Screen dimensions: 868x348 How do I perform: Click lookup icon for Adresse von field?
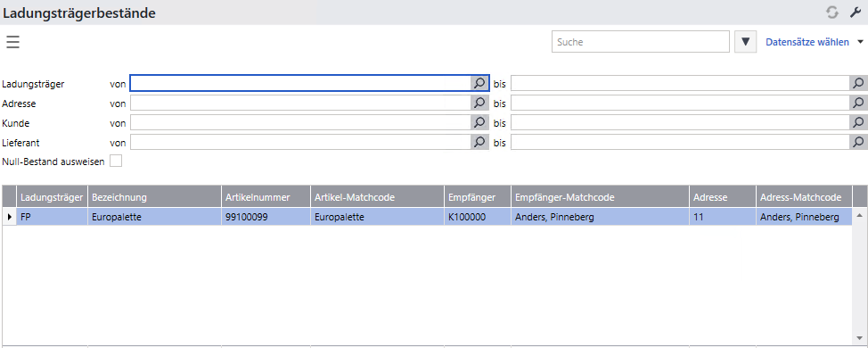(479, 103)
